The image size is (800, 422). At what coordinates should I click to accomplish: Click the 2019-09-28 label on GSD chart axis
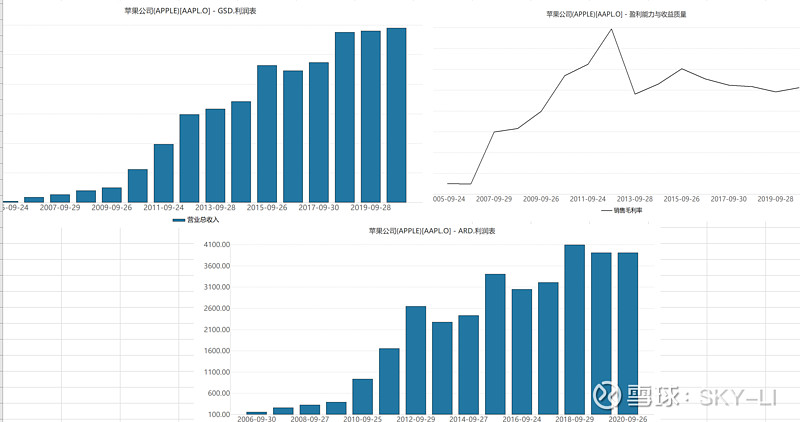click(370, 208)
